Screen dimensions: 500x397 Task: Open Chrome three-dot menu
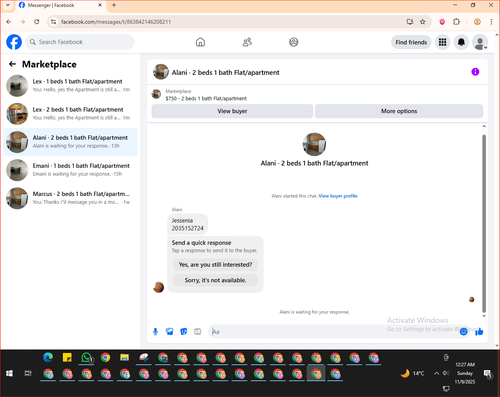[491, 22]
